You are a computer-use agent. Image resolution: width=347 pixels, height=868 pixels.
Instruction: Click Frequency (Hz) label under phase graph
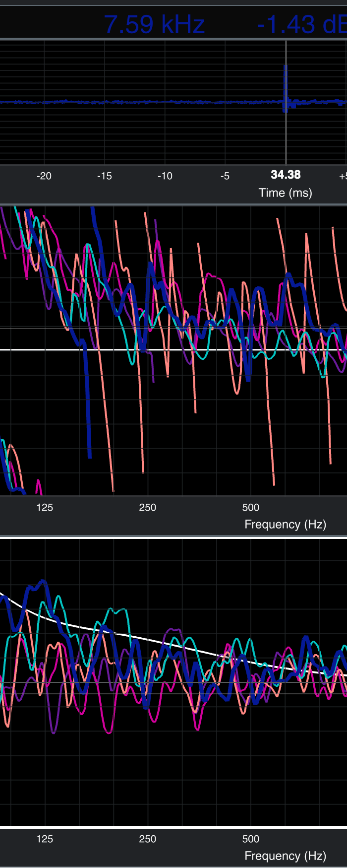tap(286, 525)
